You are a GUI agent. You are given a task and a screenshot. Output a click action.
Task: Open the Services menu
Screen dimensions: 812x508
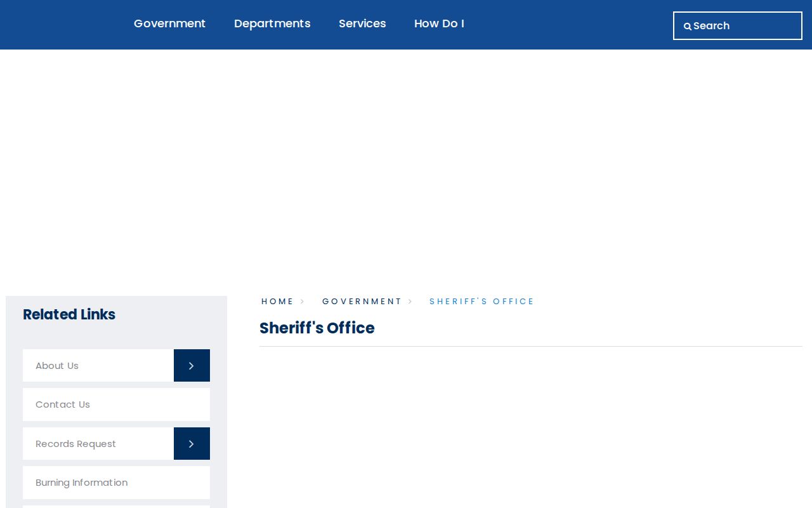coord(362,23)
